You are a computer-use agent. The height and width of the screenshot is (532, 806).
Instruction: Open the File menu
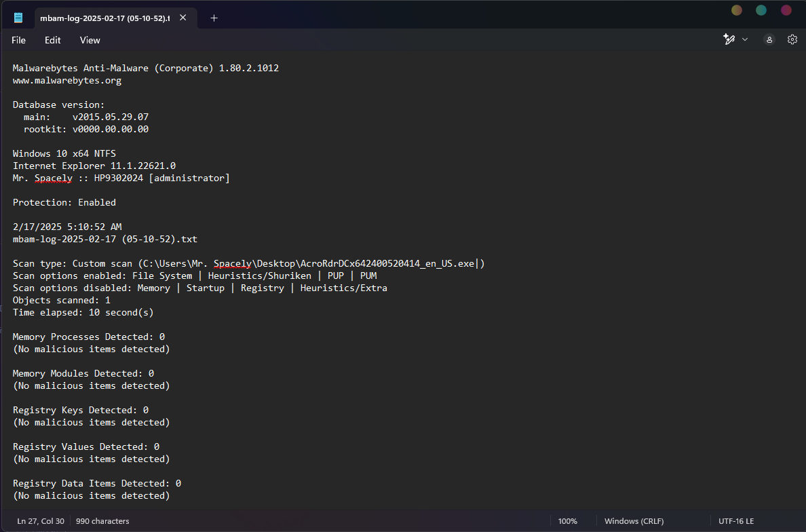point(18,40)
